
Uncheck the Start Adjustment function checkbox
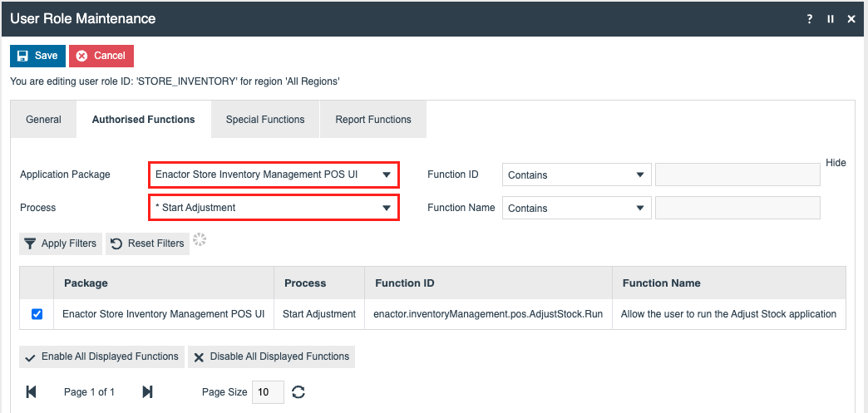click(37, 314)
